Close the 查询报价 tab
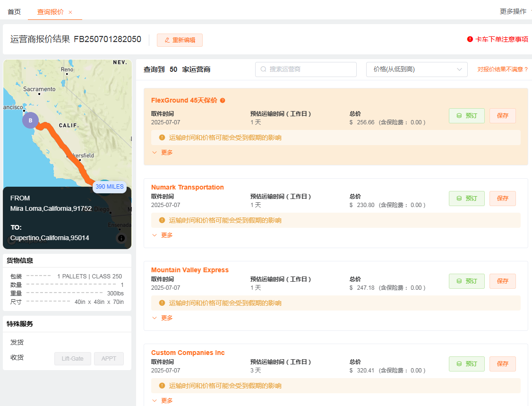This screenshot has width=532, height=406. (x=70, y=12)
